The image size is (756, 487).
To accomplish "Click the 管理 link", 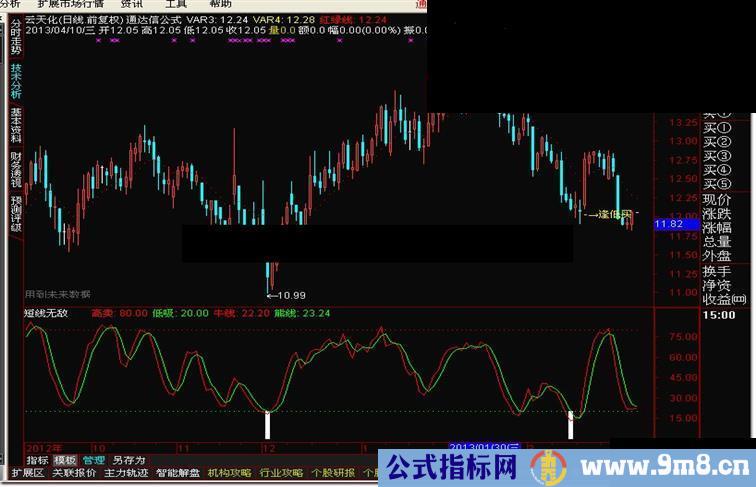I will [x=93, y=460].
